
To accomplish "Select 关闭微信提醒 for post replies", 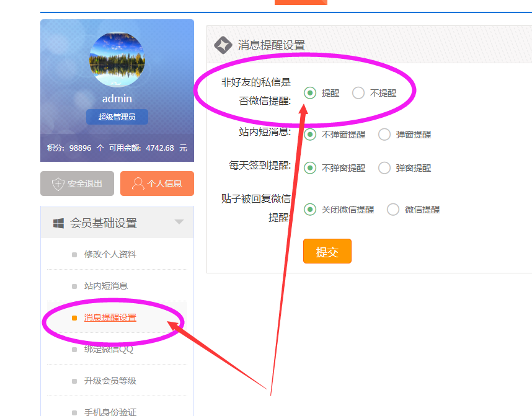I will coord(310,210).
